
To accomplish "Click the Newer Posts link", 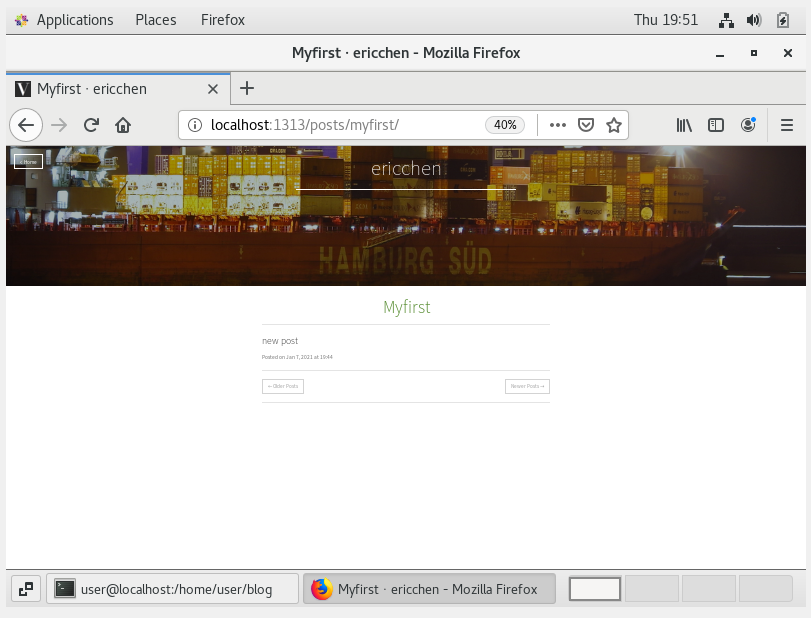I will pyautogui.click(x=527, y=386).
